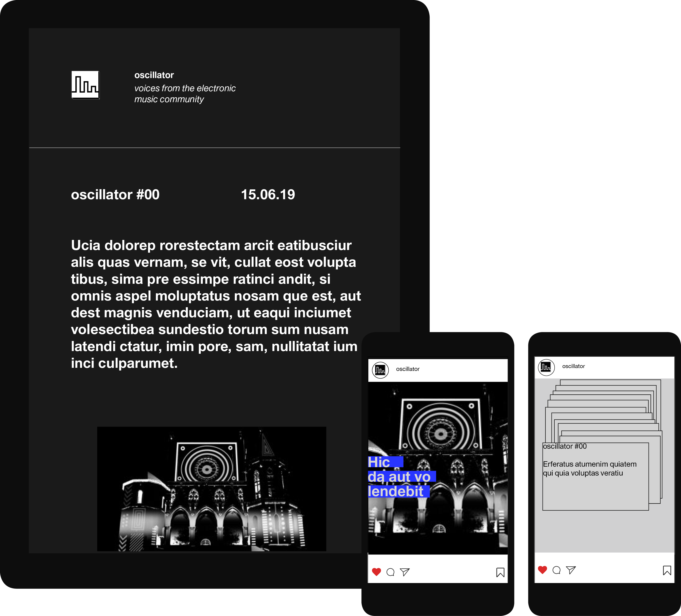Open the 'oscillator #00' heading on tablet
The height and width of the screenshot is (616, 681).
click(115, 195)
